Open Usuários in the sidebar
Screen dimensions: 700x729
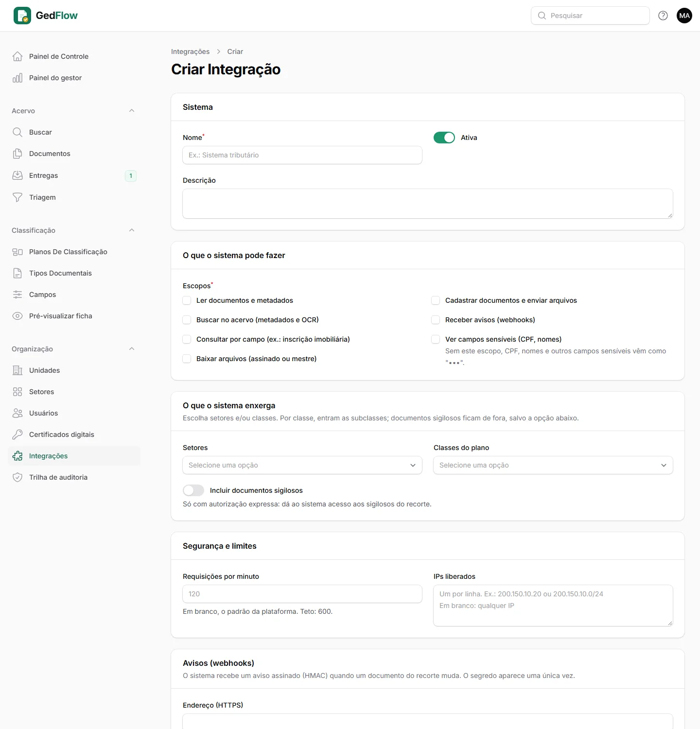click(x=74, y=413)
